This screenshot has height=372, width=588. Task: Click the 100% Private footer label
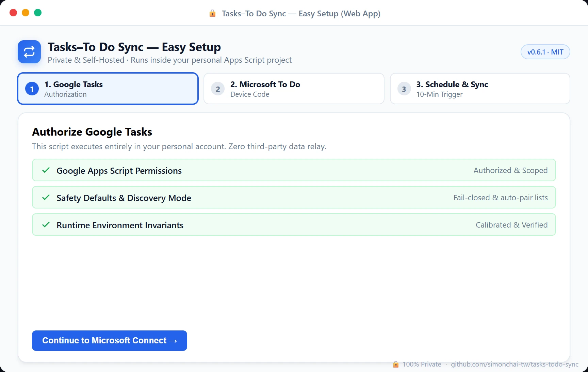point(422,364)
